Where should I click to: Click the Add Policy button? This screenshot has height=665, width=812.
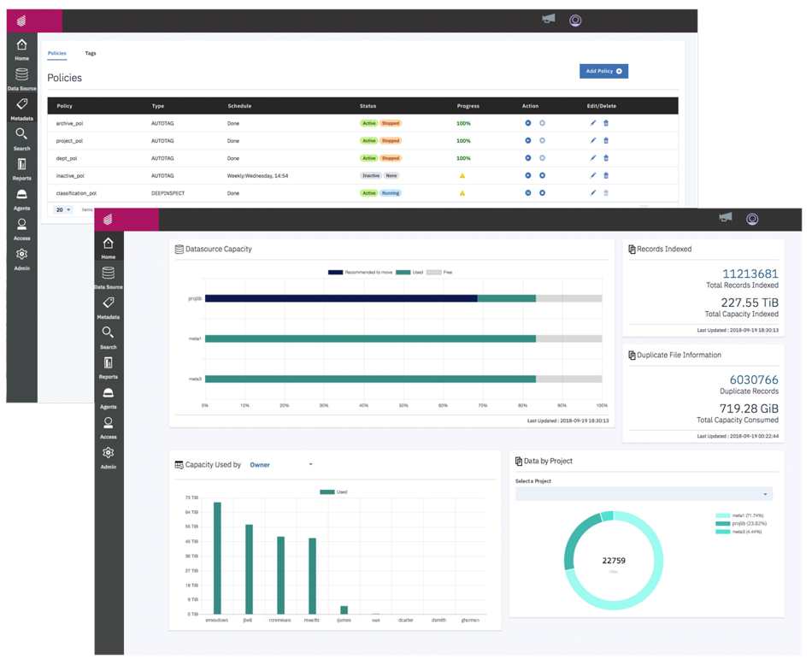pos(603,71)
